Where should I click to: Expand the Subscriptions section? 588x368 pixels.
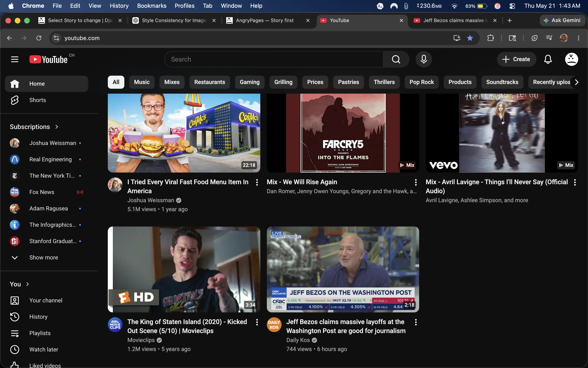point(34,127)
